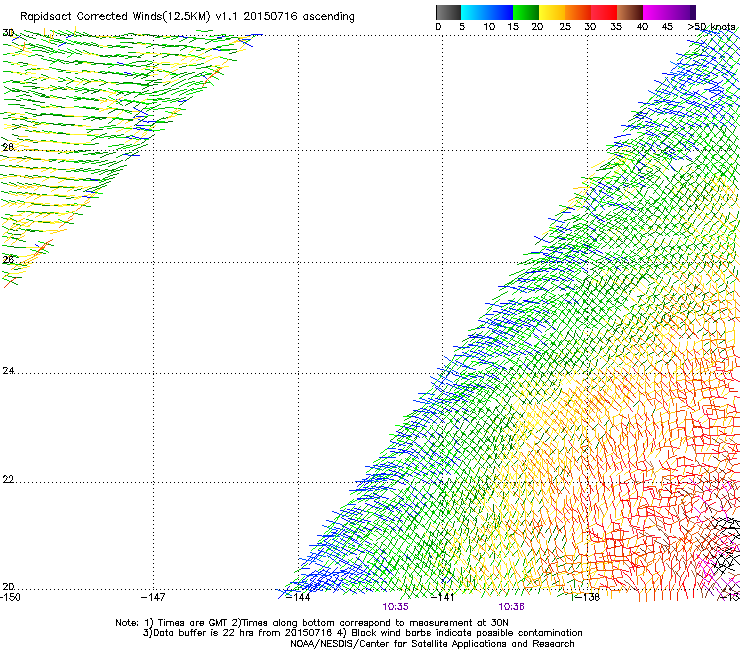This screenshot has width=740, height=650.
Task: Click the 'NOAA/NESDIS/Center for Satellite Applications' credit
Action: tap(432, 644)
